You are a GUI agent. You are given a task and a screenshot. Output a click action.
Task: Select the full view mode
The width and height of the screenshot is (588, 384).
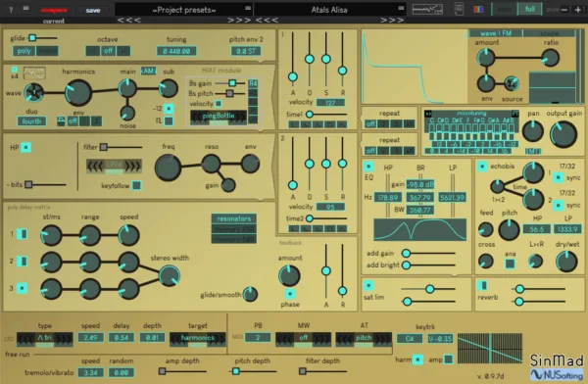coord(529,9)
